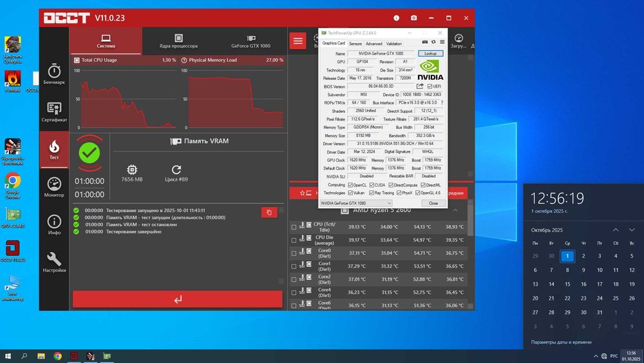This screenshot has height=363, width=644.
Task: Open Superposition Benchmark desktop shortcut
Action: (x=13, y=152)
